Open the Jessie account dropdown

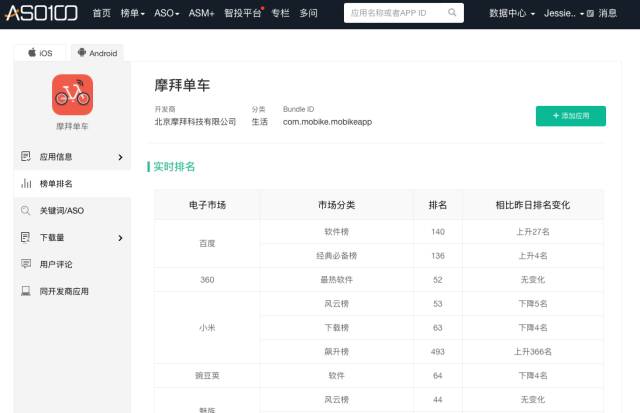click(x=564, y=13)
